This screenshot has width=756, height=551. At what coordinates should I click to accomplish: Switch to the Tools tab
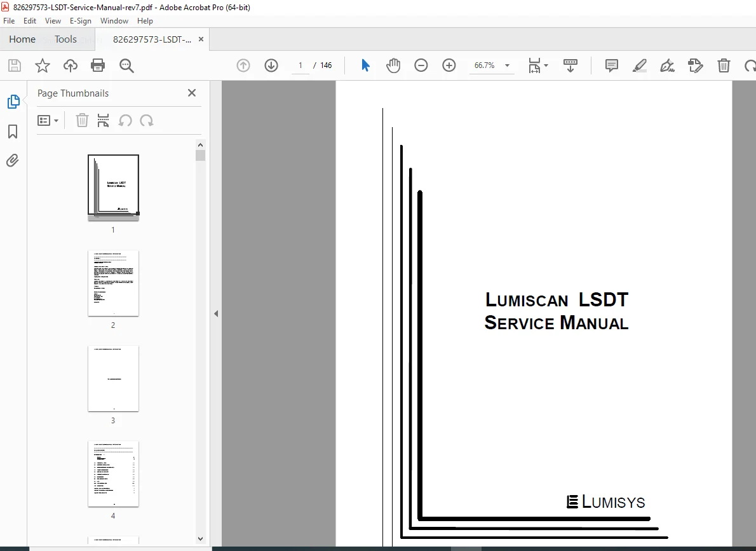(65, 39)
